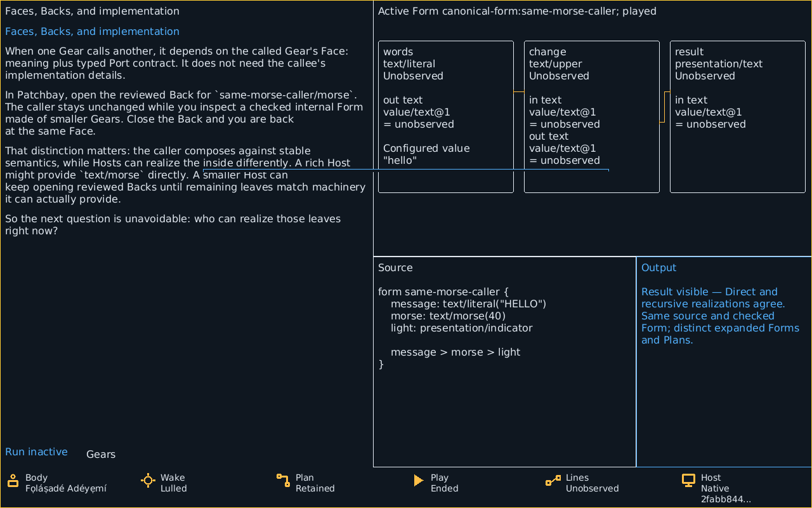Select the Gears tab
This screenshot has width=812, height=508.
click(x=101, y=454)
